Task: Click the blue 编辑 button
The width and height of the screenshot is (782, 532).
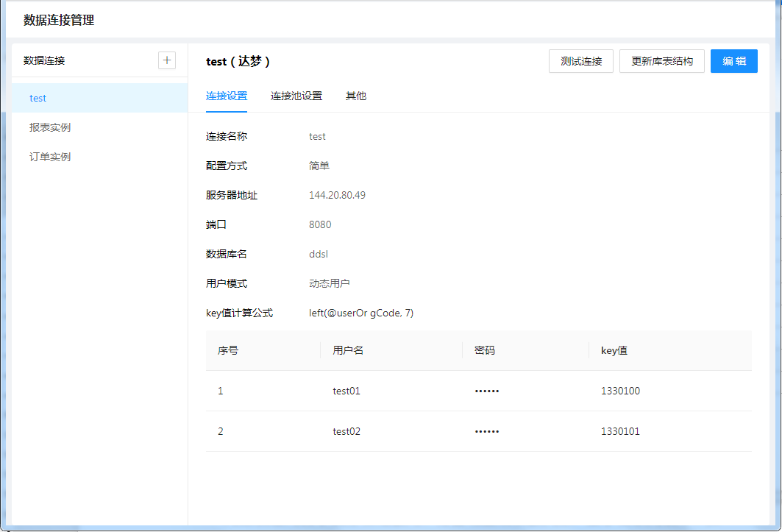Action: pos(733,61)
